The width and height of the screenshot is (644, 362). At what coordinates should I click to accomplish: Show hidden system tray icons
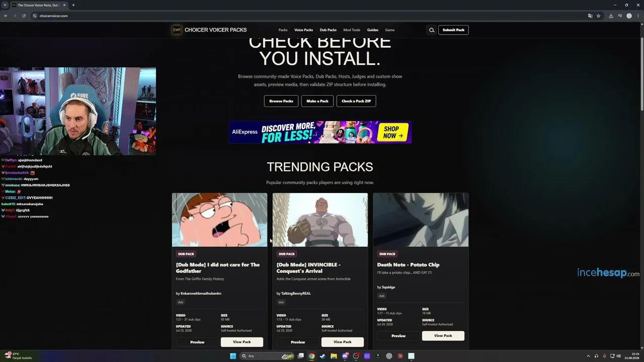588,356
